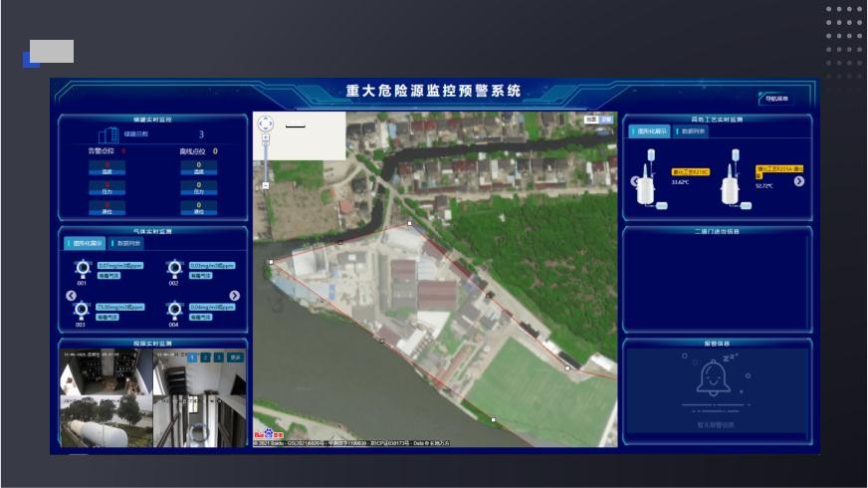Click the 更多 button in video panel

(236, 358)
